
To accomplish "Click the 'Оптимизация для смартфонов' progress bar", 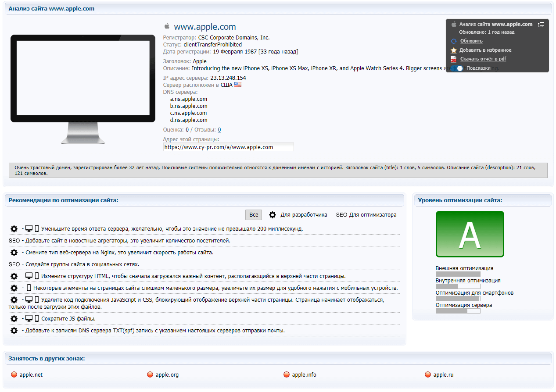I will (x=458, y=299).
